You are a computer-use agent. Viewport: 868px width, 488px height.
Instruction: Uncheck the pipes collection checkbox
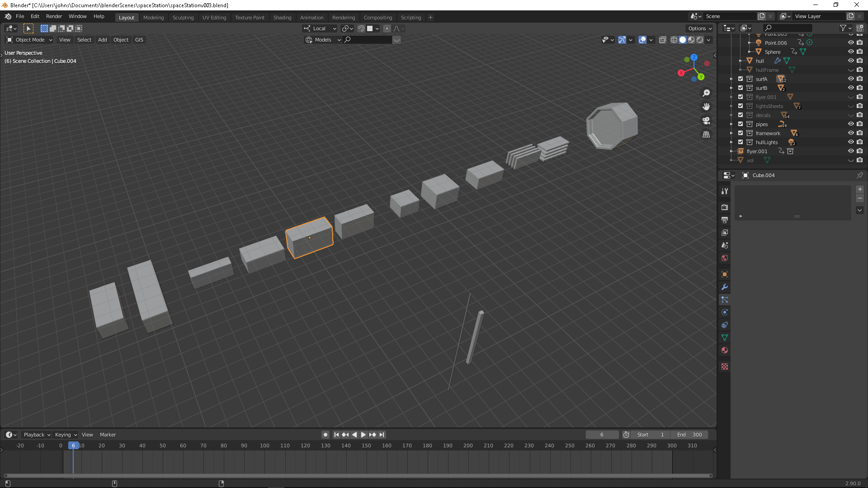[741, 124]
